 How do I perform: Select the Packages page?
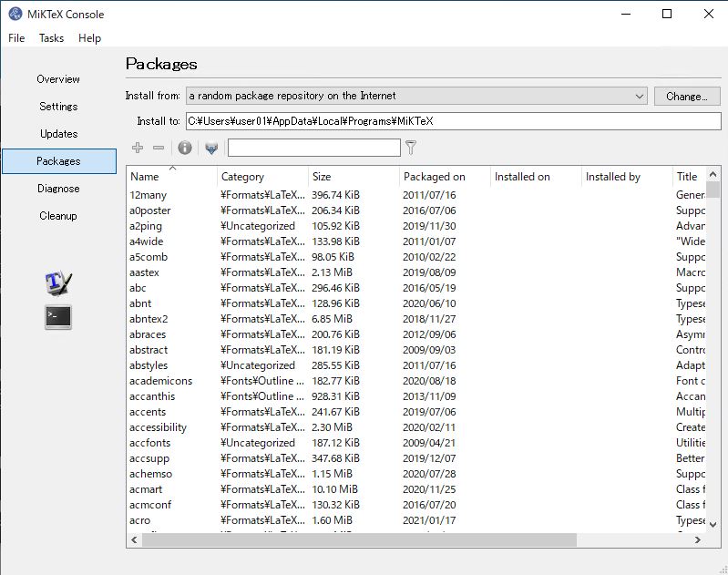[x=59, y=161]
